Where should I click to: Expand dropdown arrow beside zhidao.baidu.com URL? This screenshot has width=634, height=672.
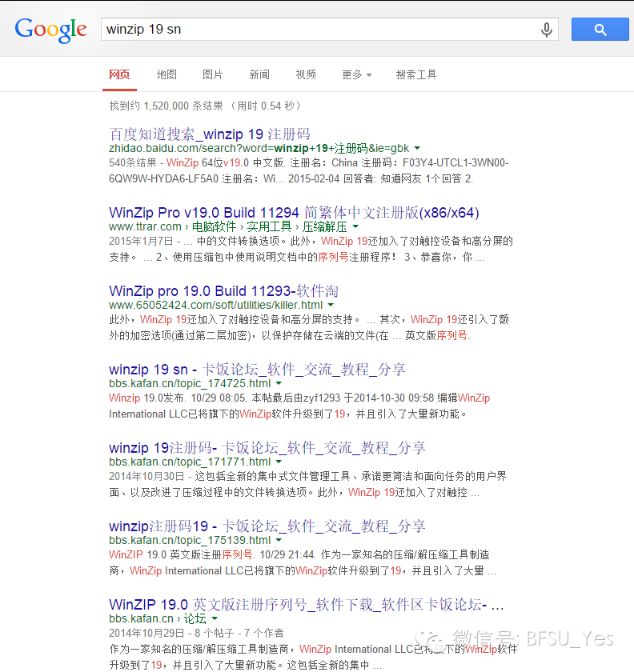[417, 148]
